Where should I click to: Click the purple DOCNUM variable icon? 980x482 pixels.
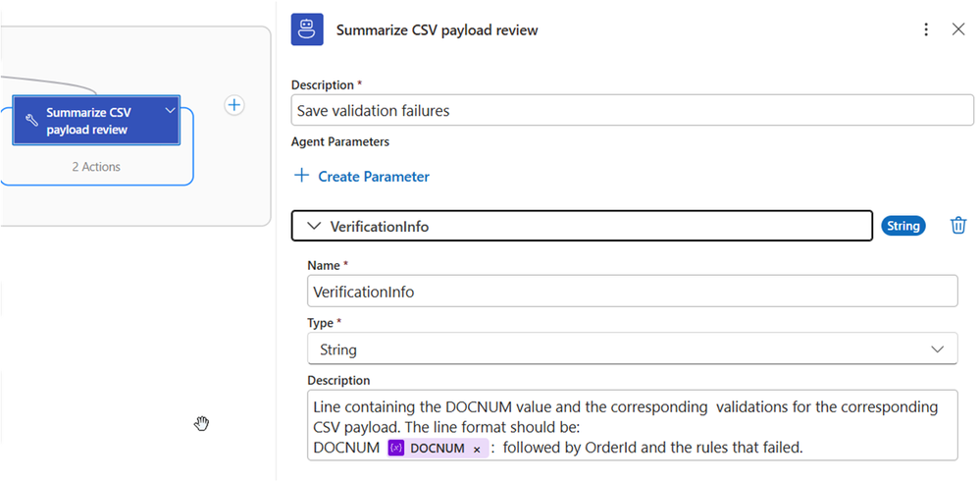click(x=396, y=449)
